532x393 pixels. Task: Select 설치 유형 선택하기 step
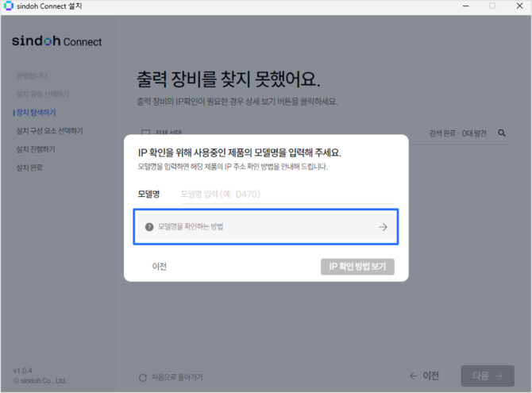click(x=43, y=94)
